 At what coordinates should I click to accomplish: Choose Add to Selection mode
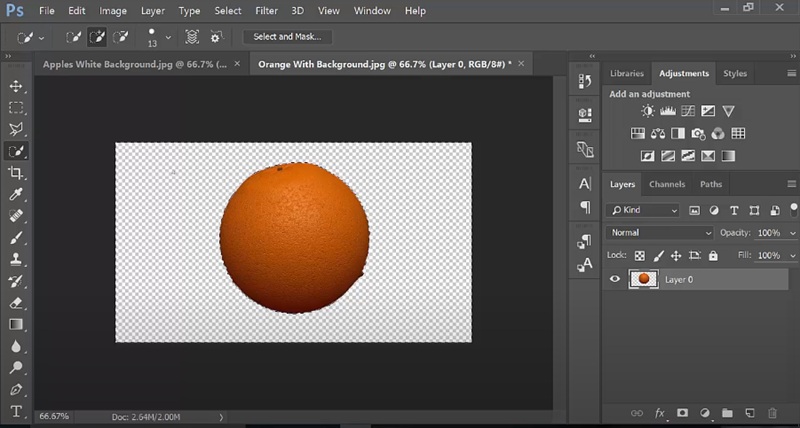pos(97,37)
